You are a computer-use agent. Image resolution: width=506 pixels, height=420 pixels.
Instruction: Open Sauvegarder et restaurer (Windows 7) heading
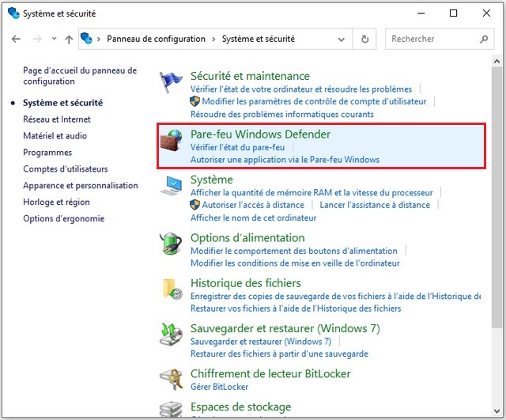[x=285, y=328]
